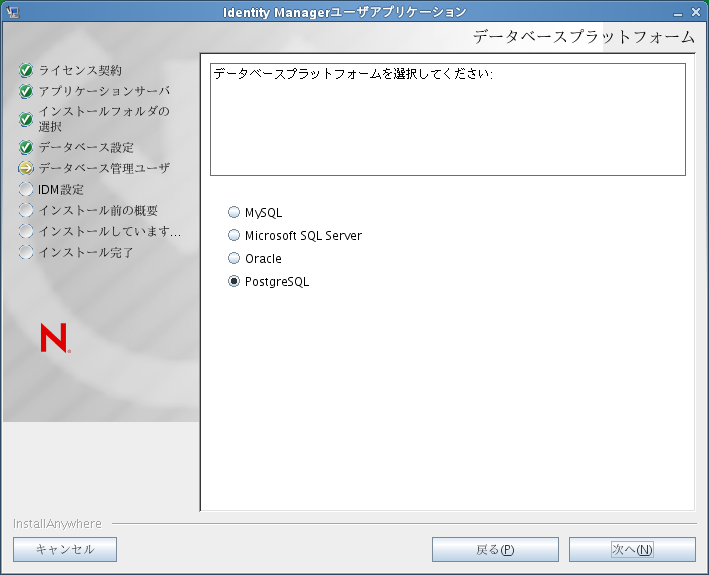Click the red Novell N logo
Screen dimensions: 709x575
[55, 338]
